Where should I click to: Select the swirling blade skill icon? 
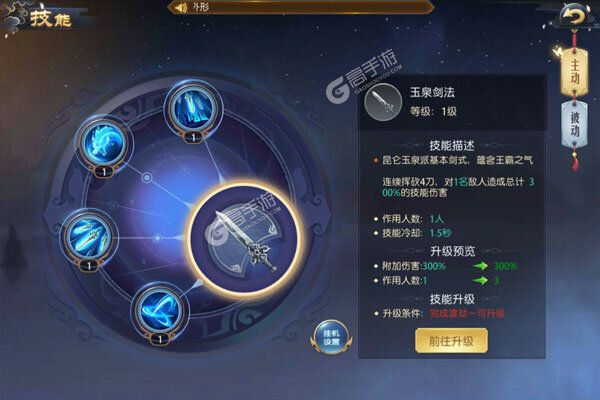160,310
